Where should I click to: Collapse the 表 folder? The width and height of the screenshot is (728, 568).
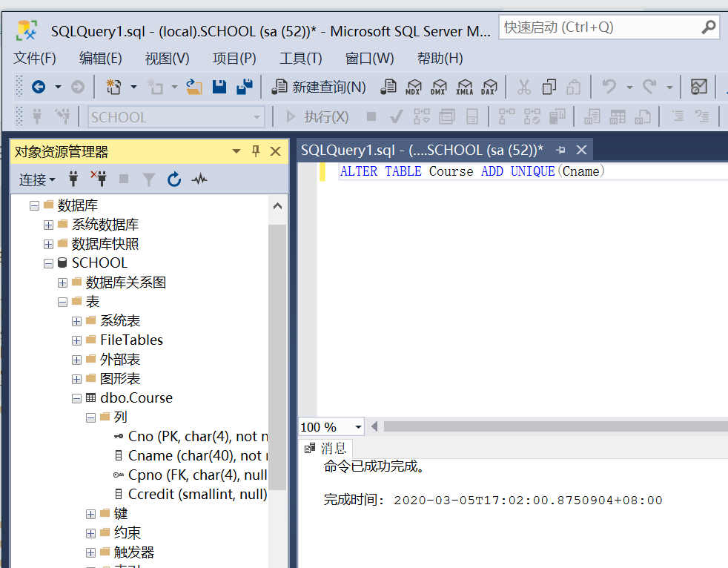coord(63,302)
